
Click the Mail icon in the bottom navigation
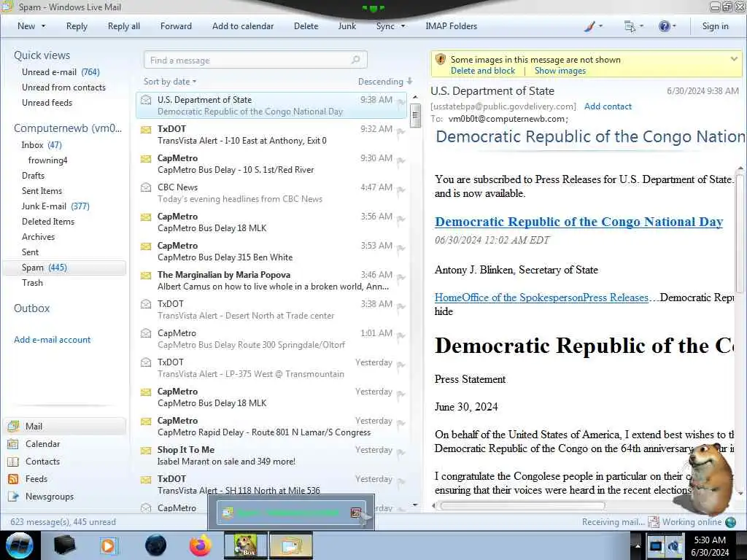pos(13,426)
